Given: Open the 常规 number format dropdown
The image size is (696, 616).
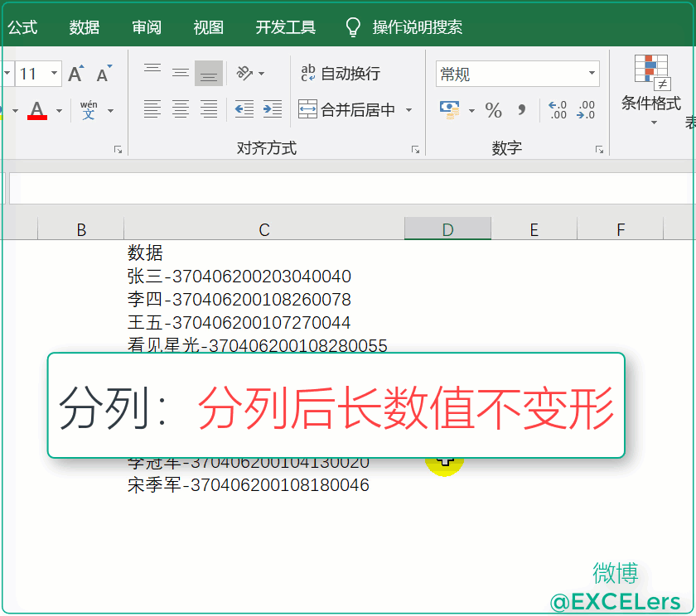Looking at the screenshot, I should click(x=592, y=74).
